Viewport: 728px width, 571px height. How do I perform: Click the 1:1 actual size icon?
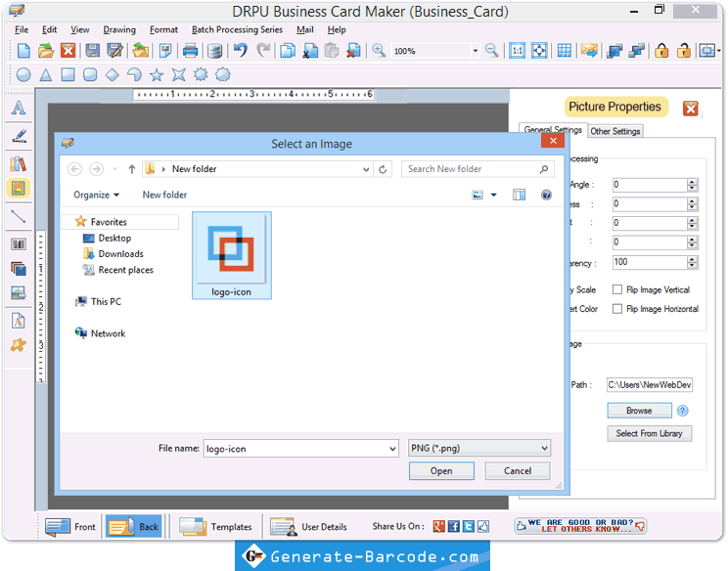click(x=517, y=51)
